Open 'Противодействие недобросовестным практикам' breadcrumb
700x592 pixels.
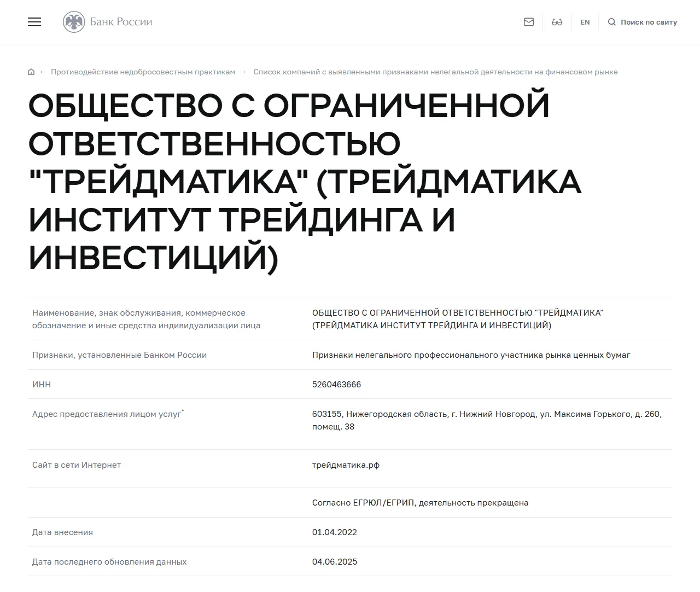point(143,72)
